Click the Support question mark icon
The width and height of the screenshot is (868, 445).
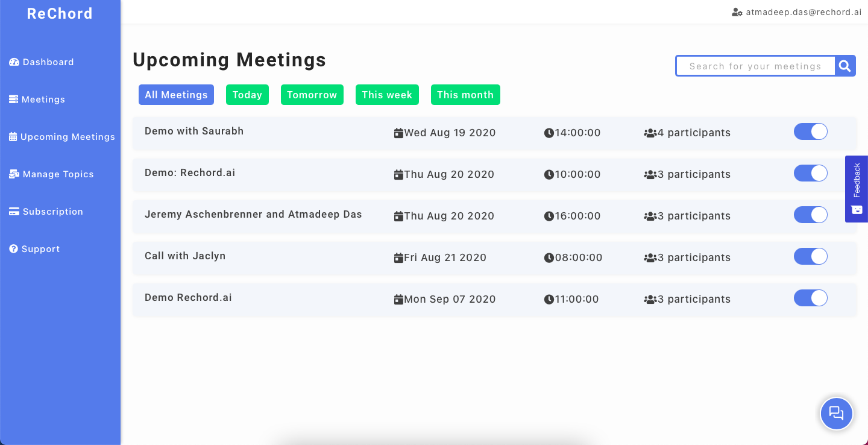tap(14, 249)
